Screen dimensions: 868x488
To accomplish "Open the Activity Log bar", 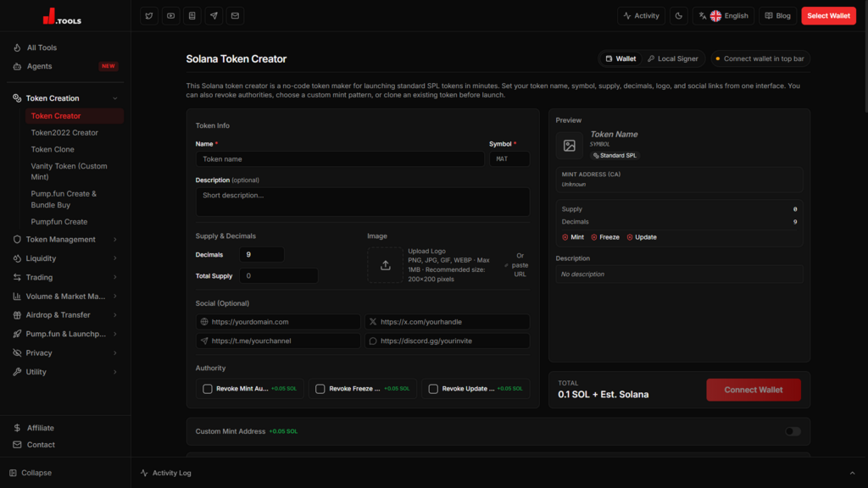I will pyautogui.click(x=498, y=473).
